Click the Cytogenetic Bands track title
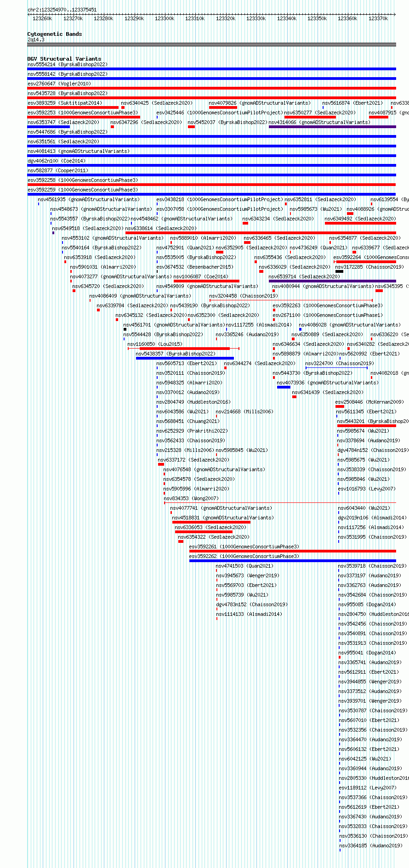409x868 pixels. (x=55, y=34)
